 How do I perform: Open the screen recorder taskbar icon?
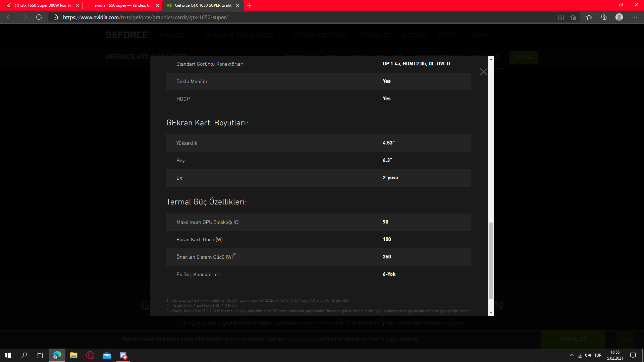tap(123, 355)
